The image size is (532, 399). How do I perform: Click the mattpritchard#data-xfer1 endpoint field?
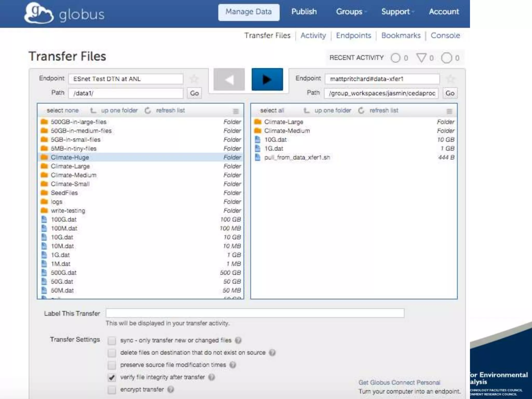pyautogui.click(x=382, y=79)
